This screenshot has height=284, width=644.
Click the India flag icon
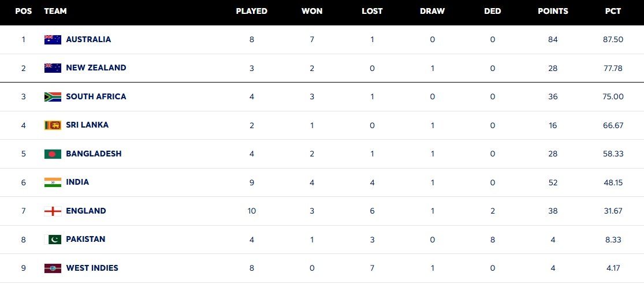click(53, 182)
